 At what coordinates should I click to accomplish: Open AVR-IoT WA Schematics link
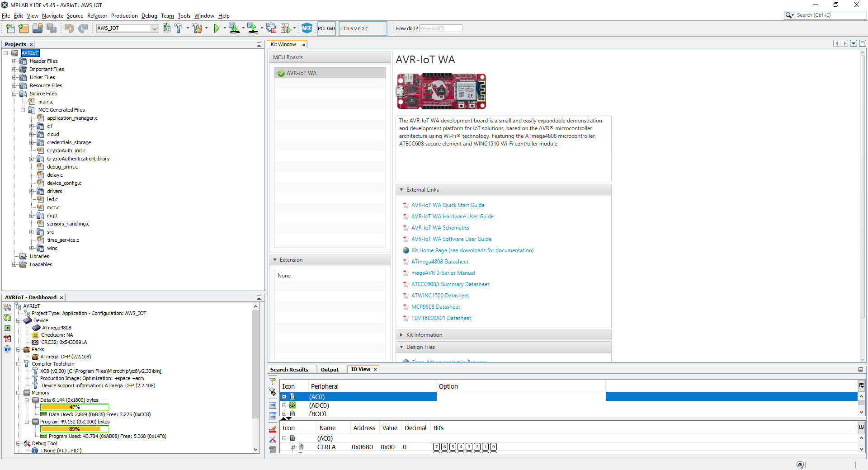click(440, 228)
